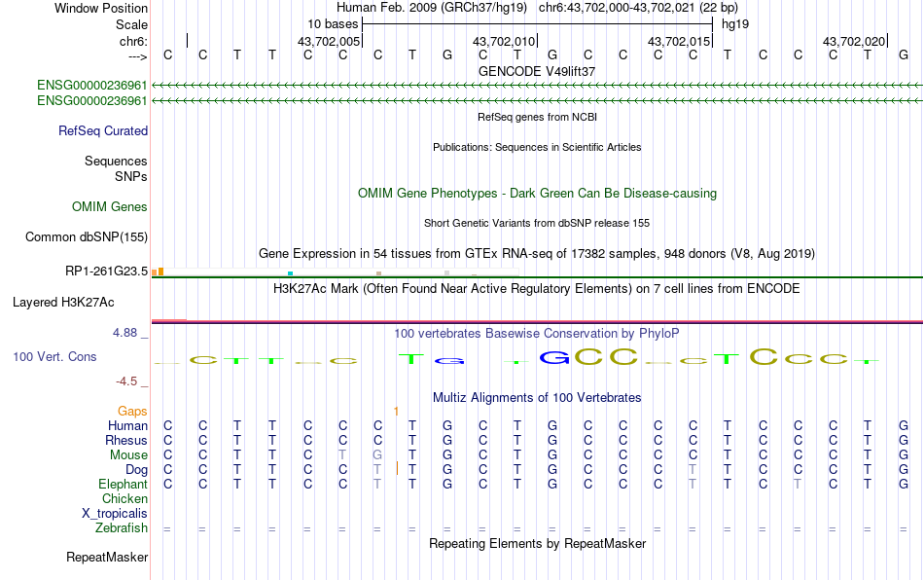924x580 pixels.
Task: Click Repeating Elements by RepeatMasker title
Action: click(537, 543)
